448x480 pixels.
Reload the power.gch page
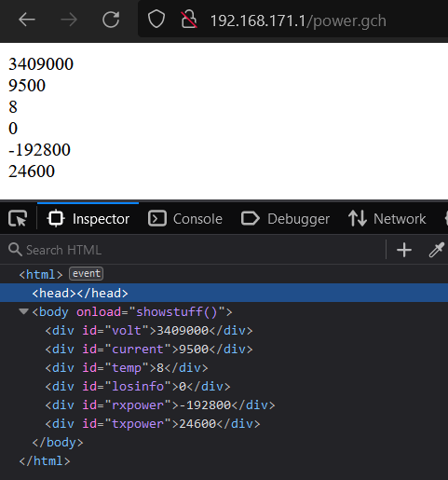point(111,20)
